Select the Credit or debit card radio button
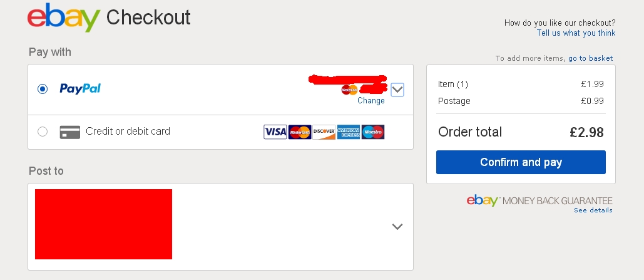The height and width of the screenshot is (280, 644). 43,132
